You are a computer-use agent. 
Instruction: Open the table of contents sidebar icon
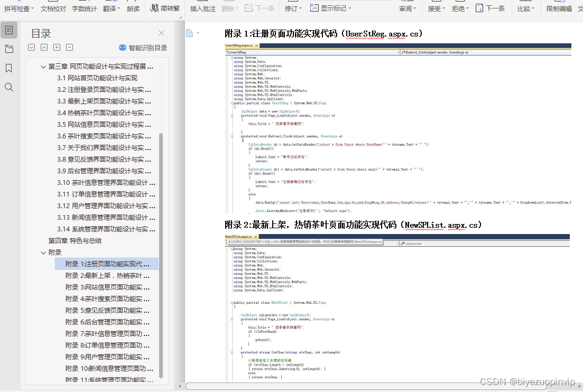[x=9, y=30]
